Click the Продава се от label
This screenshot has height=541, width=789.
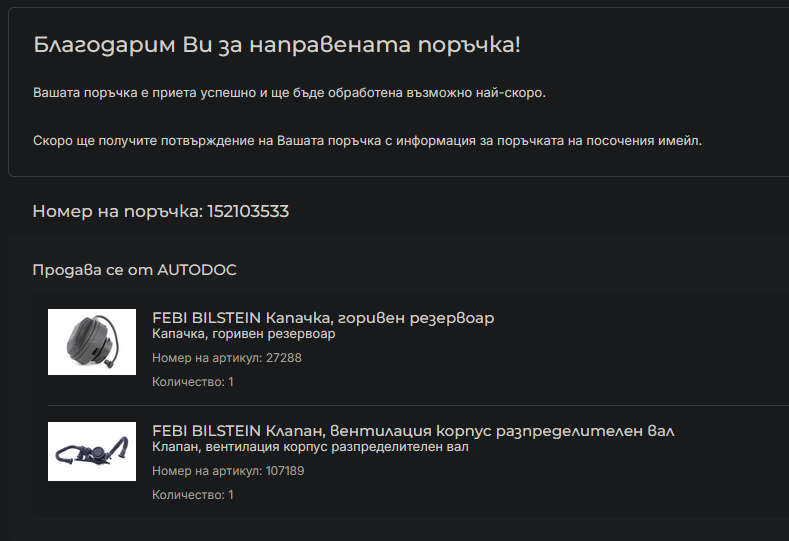(x=93, y=270)
